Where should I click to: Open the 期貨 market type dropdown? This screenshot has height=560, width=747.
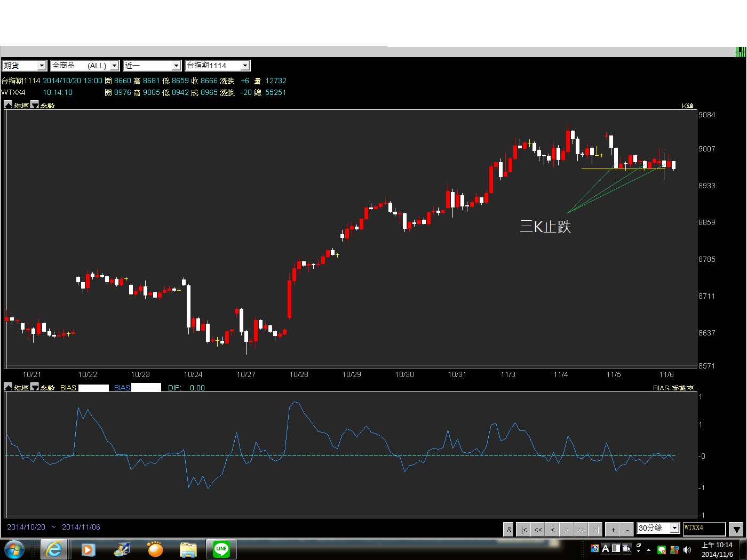click(x=25, y=66)
